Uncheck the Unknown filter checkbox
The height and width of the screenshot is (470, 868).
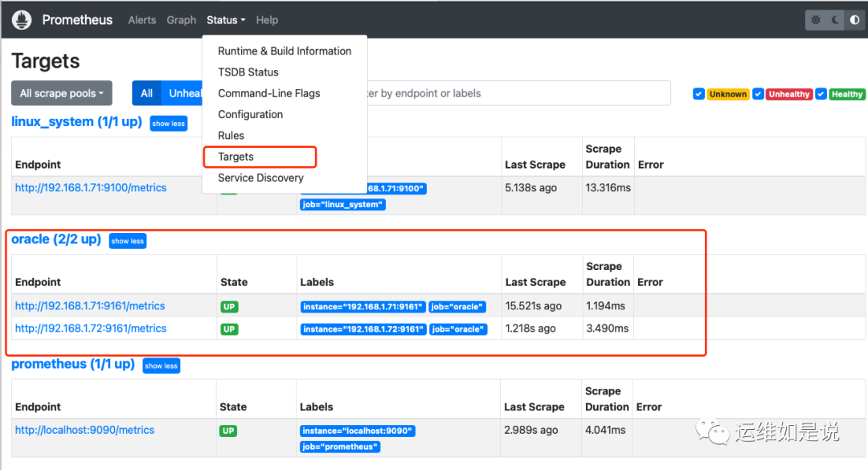tap(698, 94)
